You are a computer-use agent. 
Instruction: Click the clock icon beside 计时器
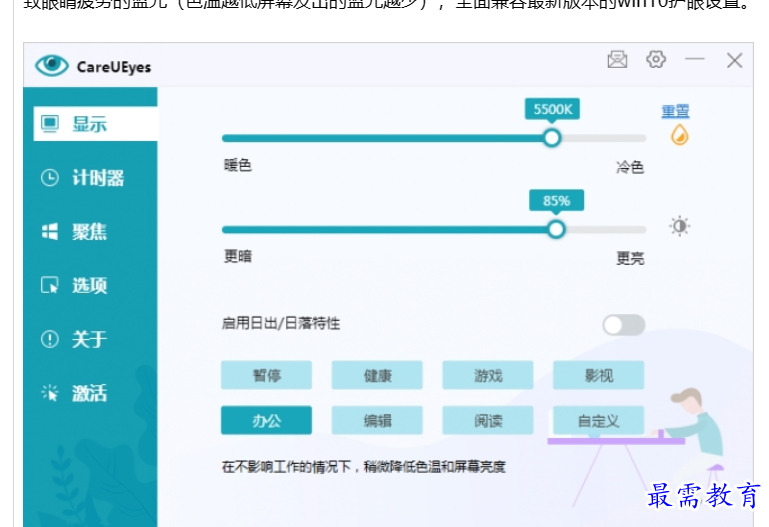click(x=50, y=177)
